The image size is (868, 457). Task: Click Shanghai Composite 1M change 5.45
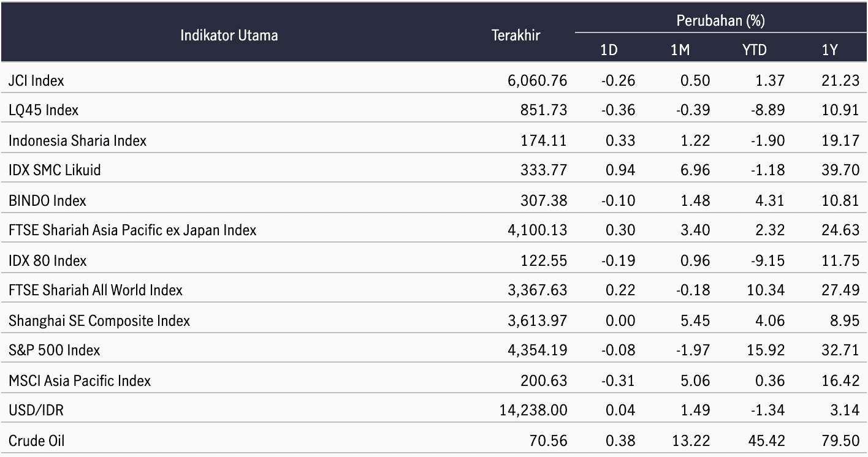tap(695, 320)
